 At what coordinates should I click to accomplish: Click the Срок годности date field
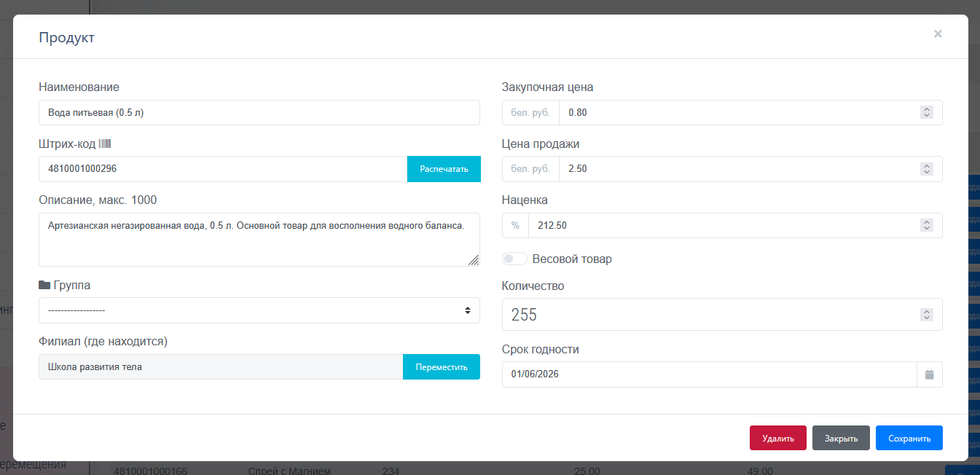click(x=708, y=374)
